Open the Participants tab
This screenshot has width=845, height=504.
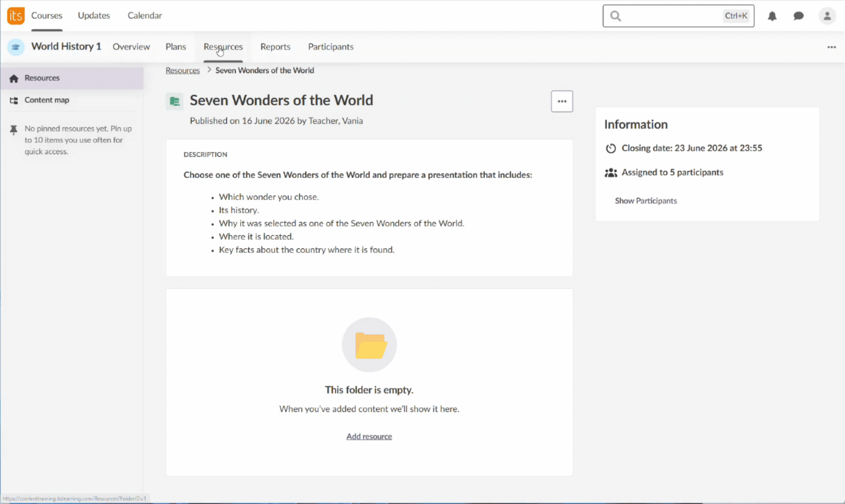pyautogui.click(x=331, y=47)
